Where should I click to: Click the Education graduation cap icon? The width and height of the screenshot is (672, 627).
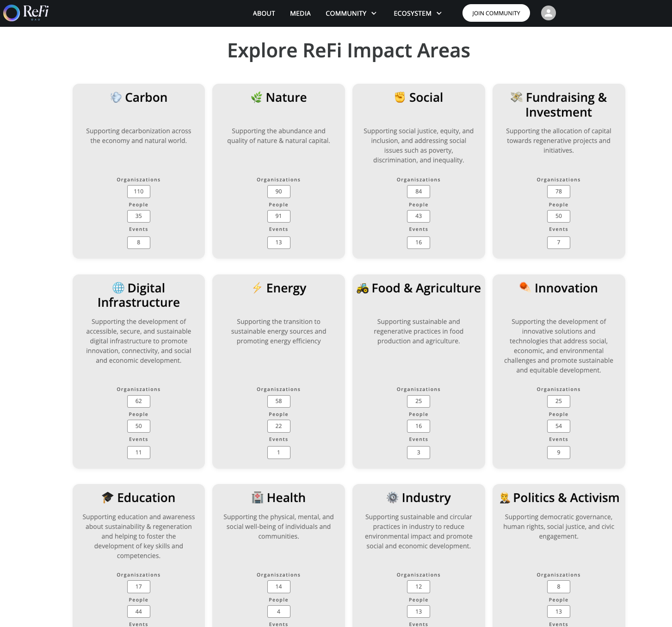pyautogui.click(x=108, y=497)
